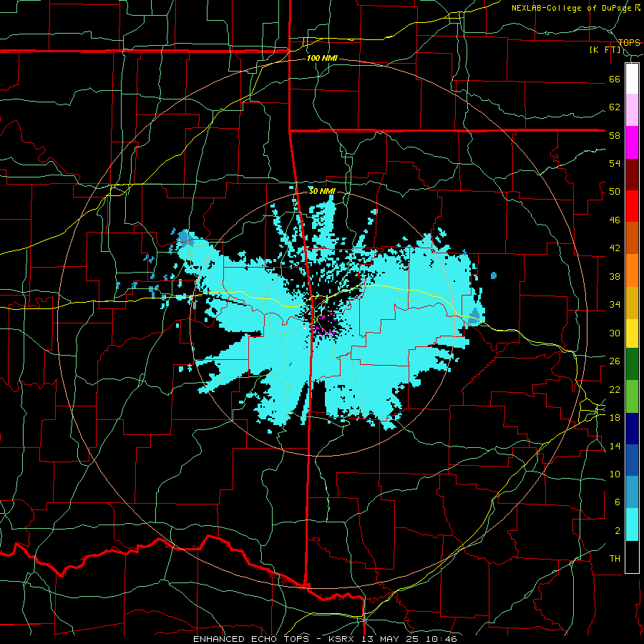Image resolution: width=644 pixels, height=644 pixels.
Task: Click the legend value 6
Action: pyautogui.click(x=617, y=502)
